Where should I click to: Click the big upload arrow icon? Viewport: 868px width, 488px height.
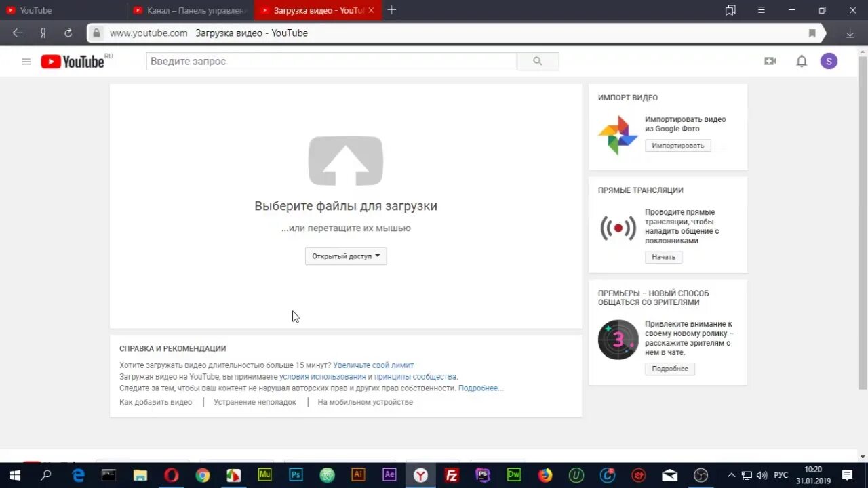(x=346, y=161)
